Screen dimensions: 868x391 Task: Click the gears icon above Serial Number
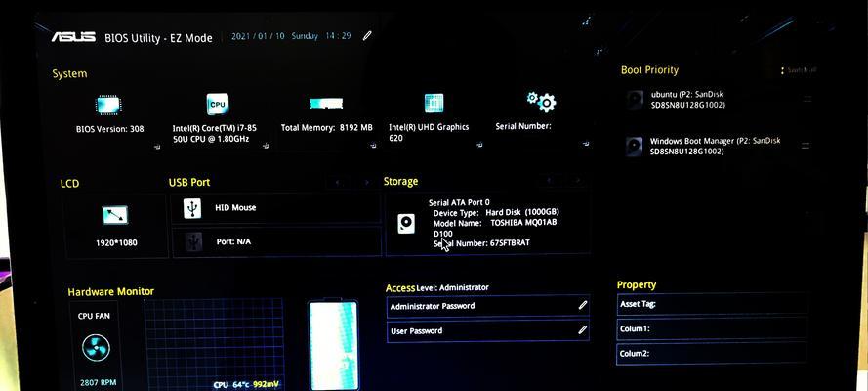click(541, 101)
